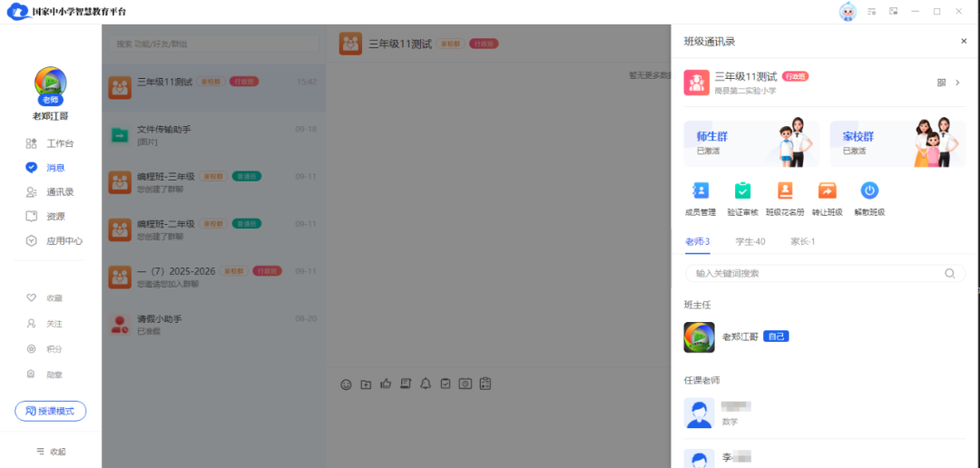
Task: Open the 师生群 card
Action: pos(751,143)
